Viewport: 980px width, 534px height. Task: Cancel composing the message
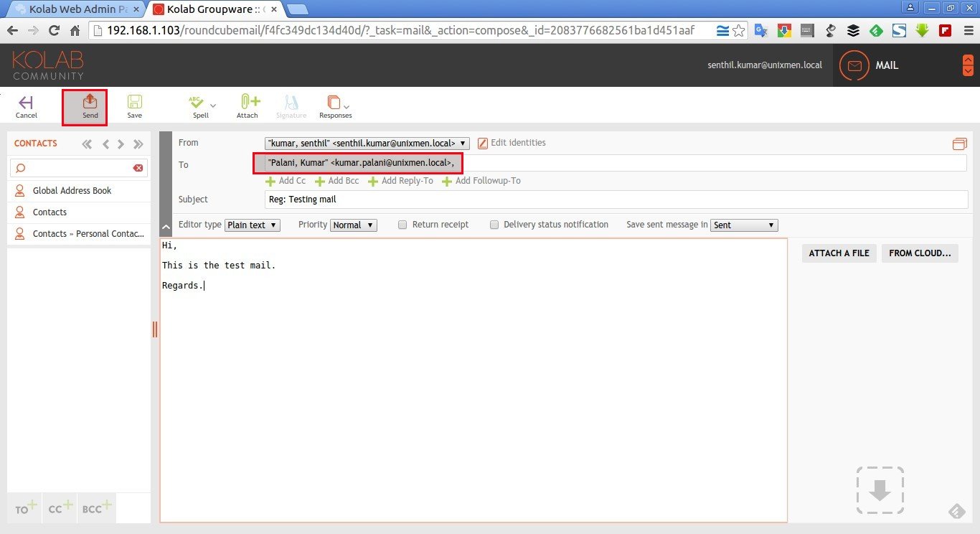pyautogui.click(x=27, y=106)
